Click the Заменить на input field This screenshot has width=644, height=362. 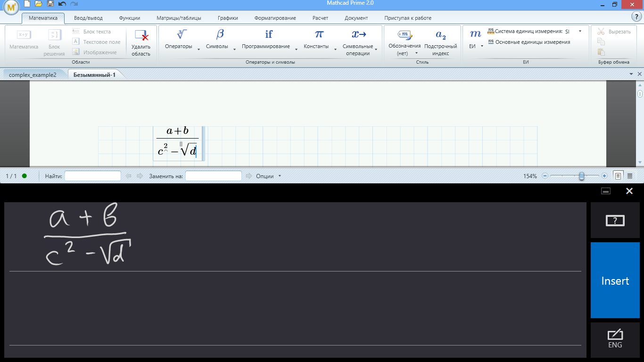click(x=214, y=176)
